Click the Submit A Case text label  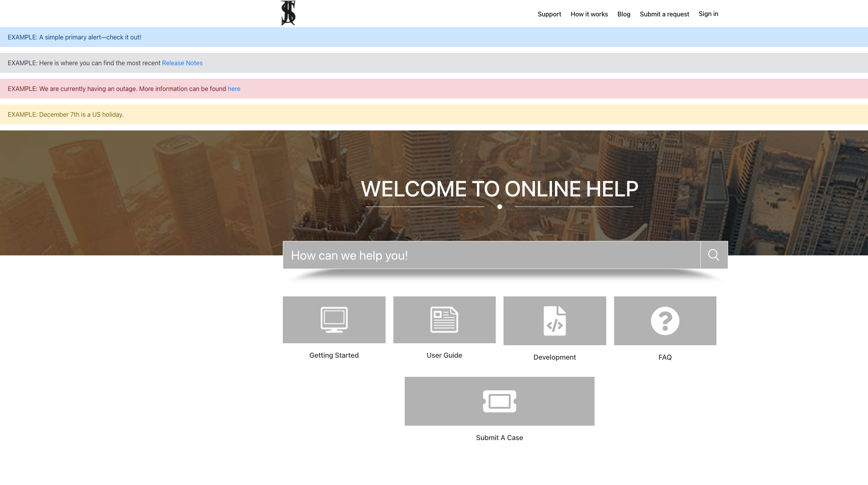pos(499,438)
